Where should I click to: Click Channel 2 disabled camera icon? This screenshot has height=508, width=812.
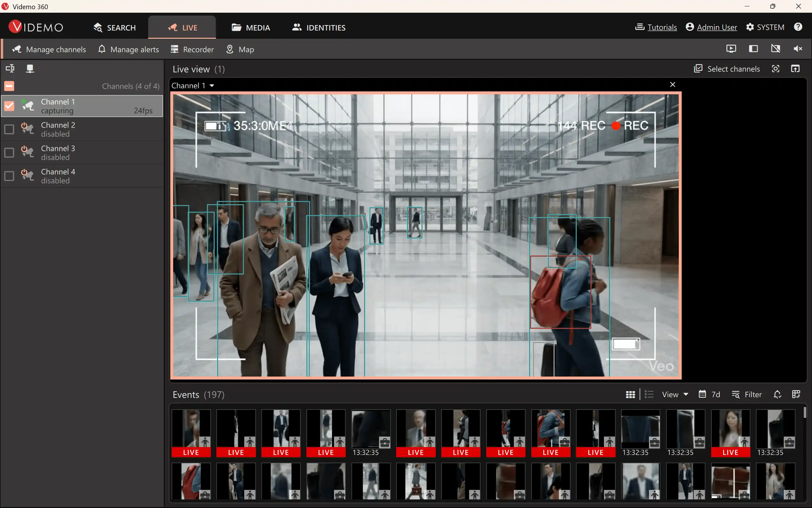pyautogui.click(x=28, y=129)
